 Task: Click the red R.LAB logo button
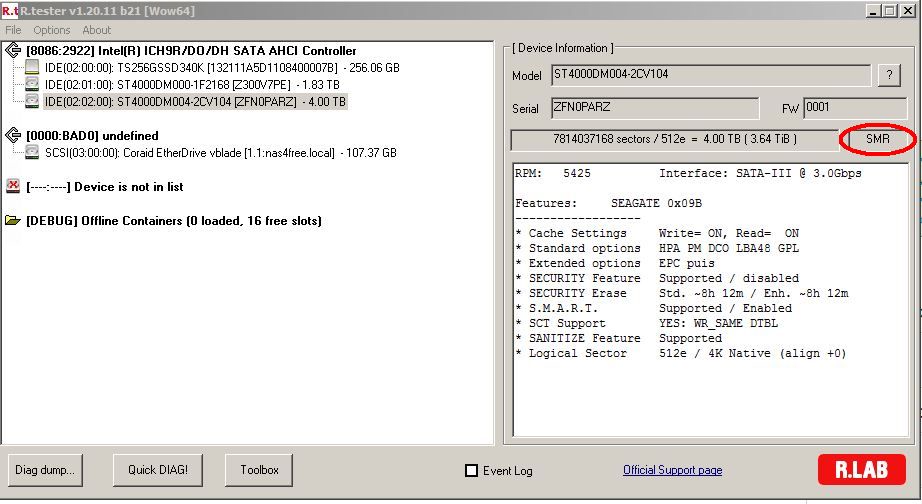tap(861, 469)
